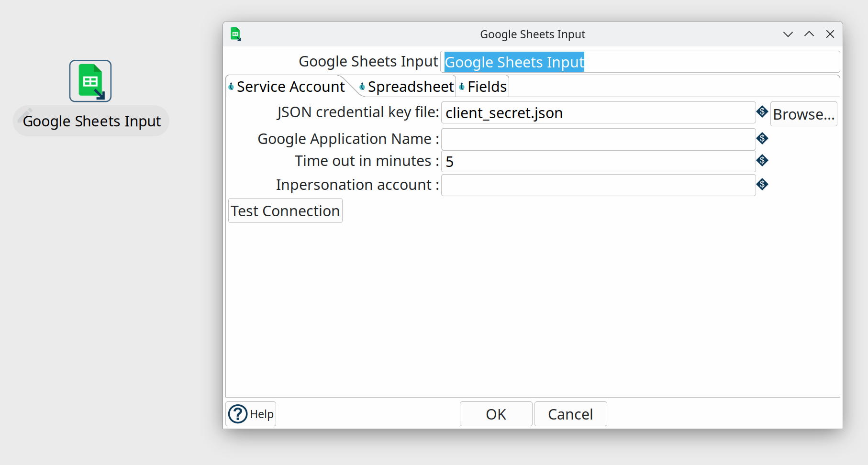Click the variable icon beside Time out in minutes
This screenshot has height=465, width=868.
click(x=762, y=161)
